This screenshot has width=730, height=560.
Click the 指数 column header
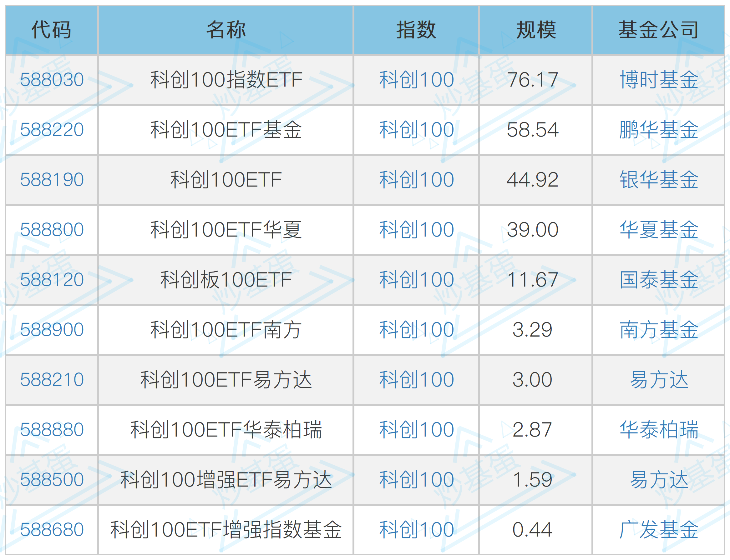(416, 30)
